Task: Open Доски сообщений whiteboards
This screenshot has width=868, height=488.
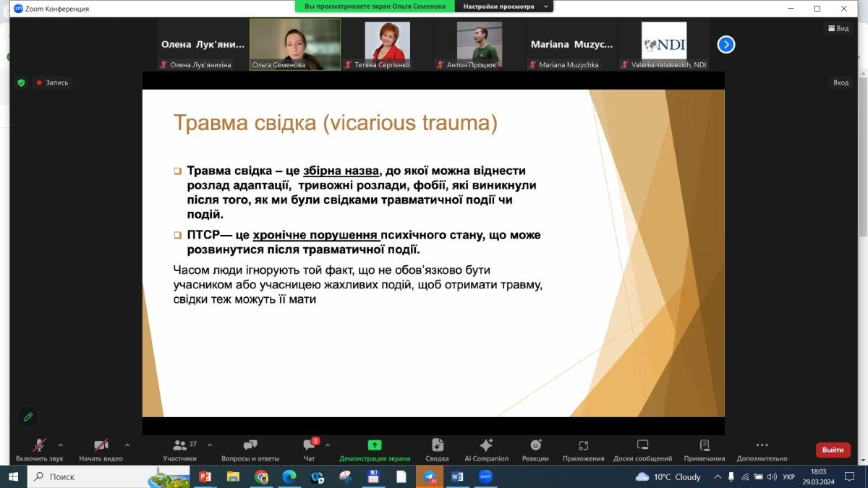Action: tap(642, 450)
